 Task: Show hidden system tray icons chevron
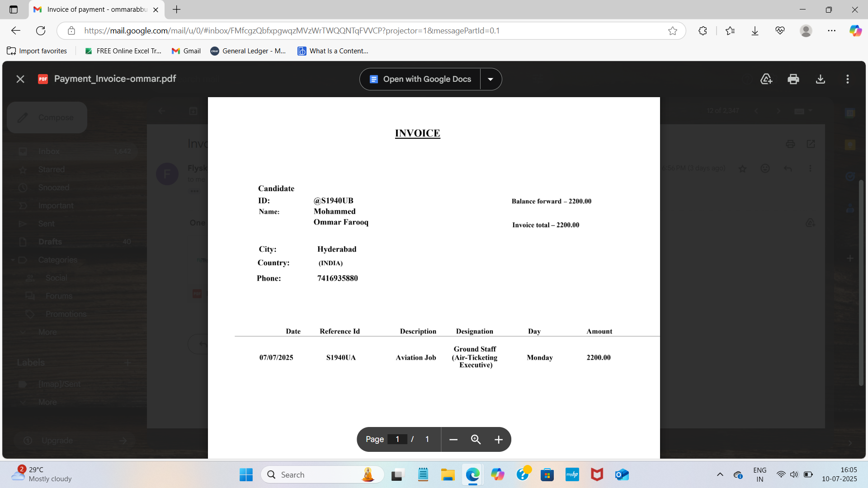pyautogui.click(x=720, y=474)
